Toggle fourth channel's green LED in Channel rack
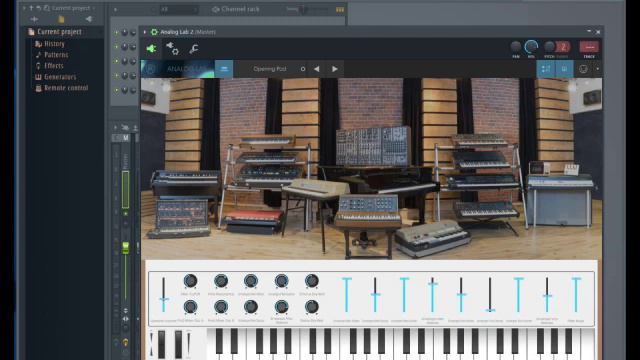The height and width of the screenshot is (360, 640). (116, 76)
